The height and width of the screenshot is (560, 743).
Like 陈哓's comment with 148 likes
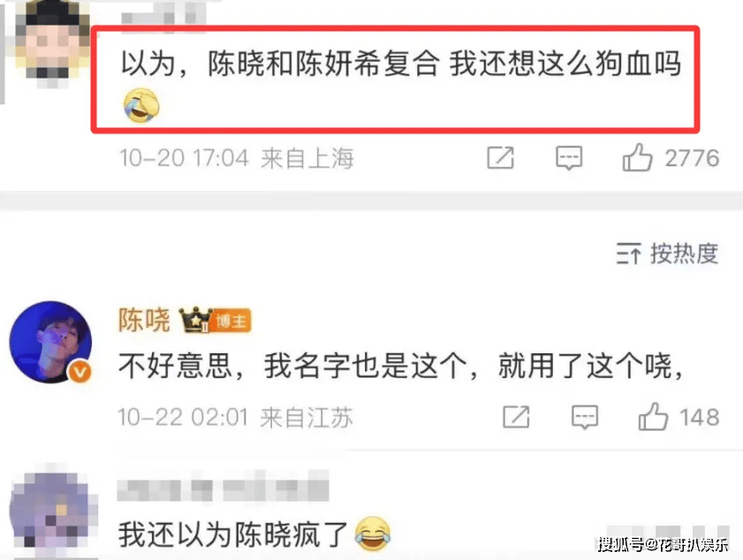(653, 417)
